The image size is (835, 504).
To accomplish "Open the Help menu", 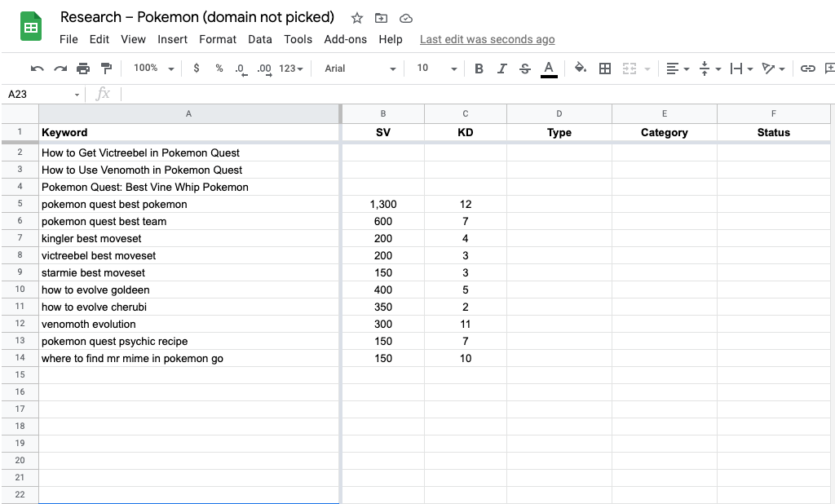I will (x=391, y=39).
